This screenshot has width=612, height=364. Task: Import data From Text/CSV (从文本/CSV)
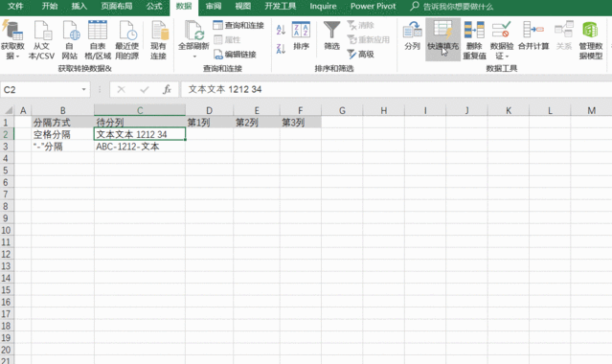(x=42, y=40)
